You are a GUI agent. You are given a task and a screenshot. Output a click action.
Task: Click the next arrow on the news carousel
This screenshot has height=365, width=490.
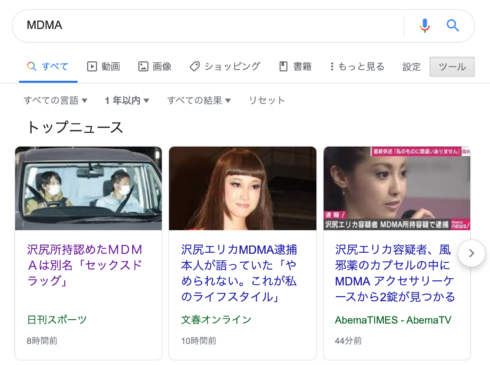471,253
